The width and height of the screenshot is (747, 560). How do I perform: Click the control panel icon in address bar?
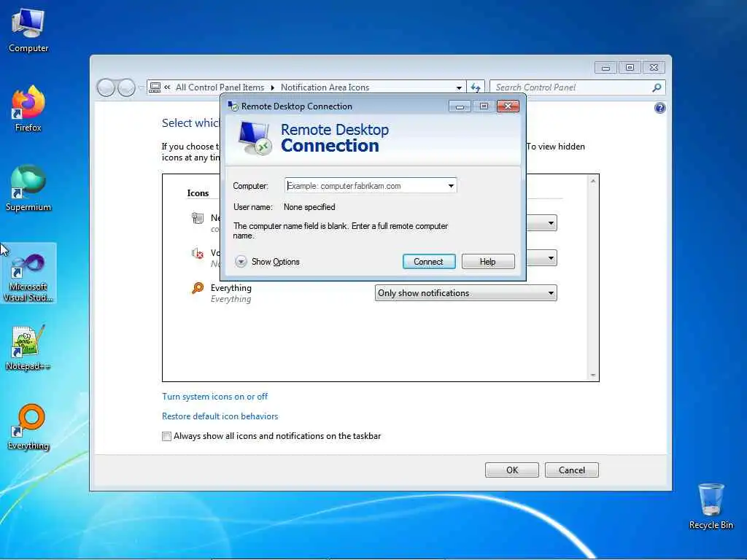(x=155, y=87)
